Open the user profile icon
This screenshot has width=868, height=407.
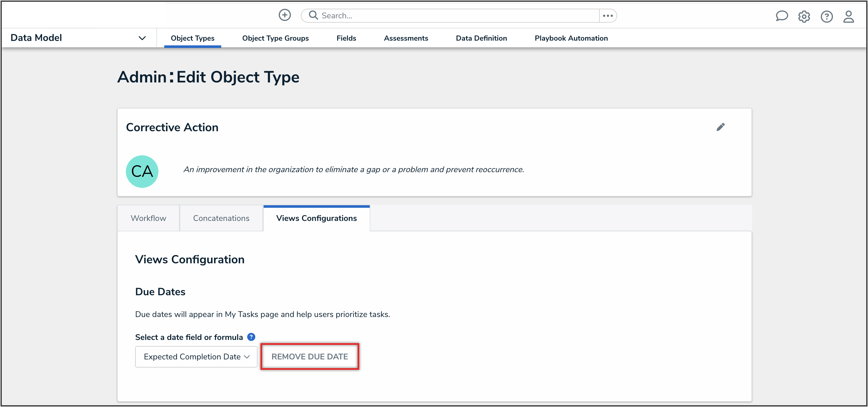[849, 16]
